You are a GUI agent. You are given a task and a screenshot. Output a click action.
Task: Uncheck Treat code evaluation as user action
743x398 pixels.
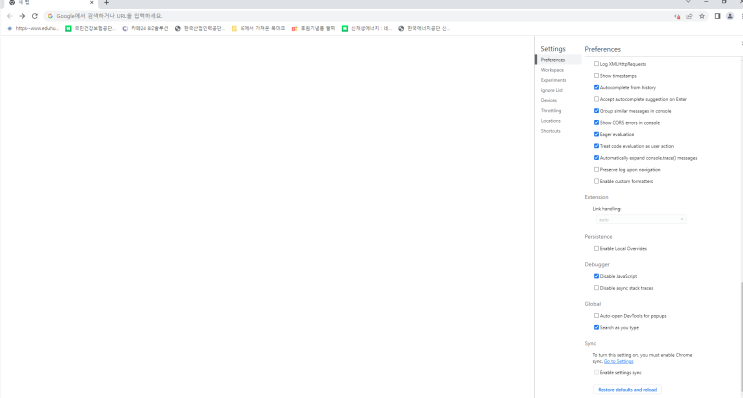[x=597, y=146]
